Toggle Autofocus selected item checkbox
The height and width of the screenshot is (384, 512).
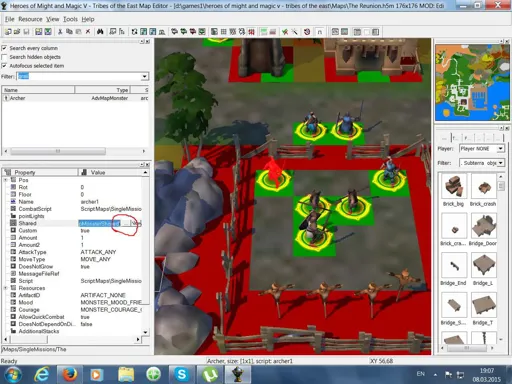point(4,66)
